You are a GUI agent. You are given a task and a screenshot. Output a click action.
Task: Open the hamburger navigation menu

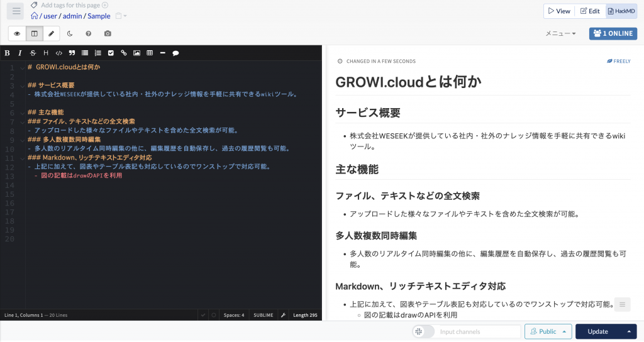click(x=16, y=11)
